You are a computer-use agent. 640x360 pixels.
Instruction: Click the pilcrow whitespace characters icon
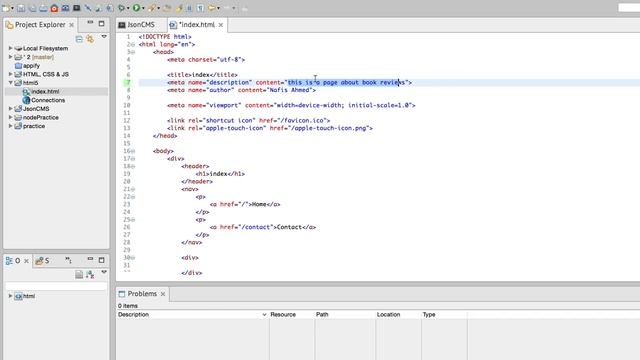pos(200,8)
